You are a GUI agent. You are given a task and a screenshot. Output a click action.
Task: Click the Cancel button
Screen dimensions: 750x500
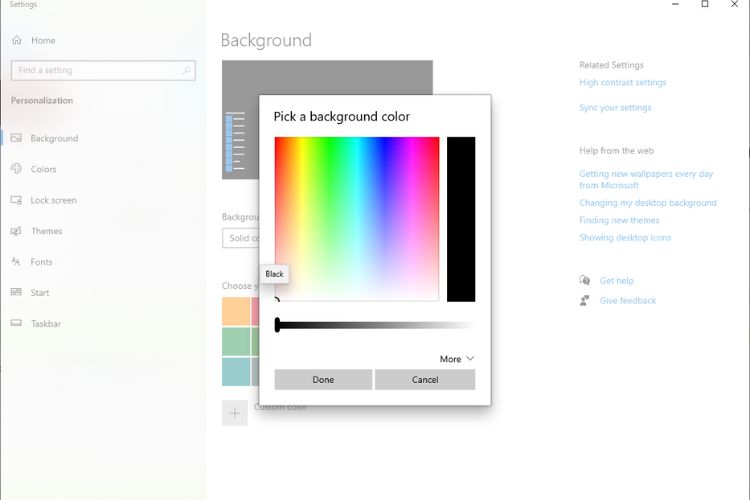pos(425,379)
